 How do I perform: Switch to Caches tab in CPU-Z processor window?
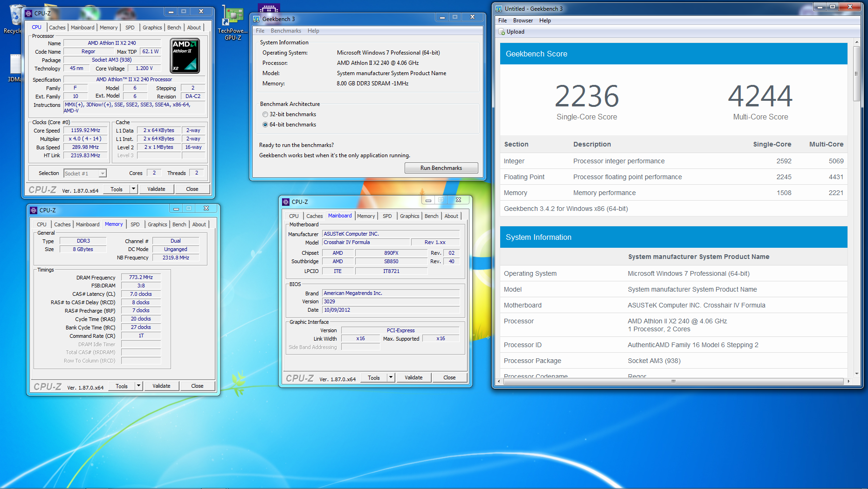click(x=57, y=28)
